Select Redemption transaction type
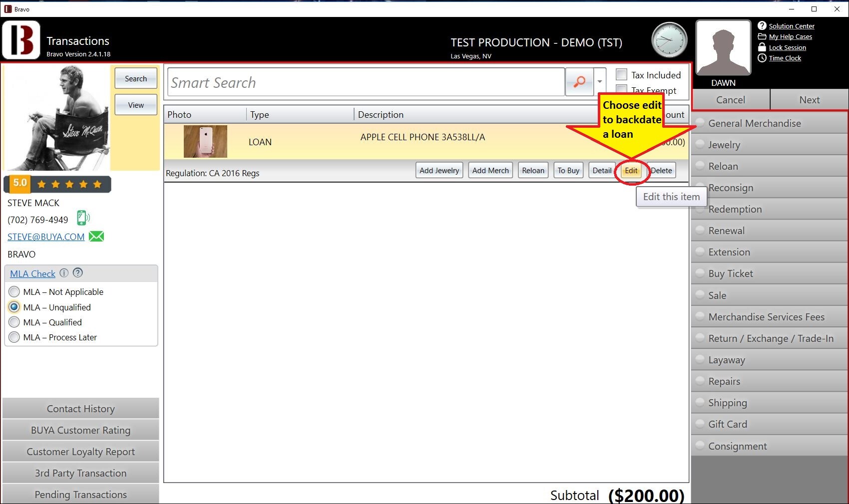Image resolution: width=849 pixels, height=504 pixels. 770,209
